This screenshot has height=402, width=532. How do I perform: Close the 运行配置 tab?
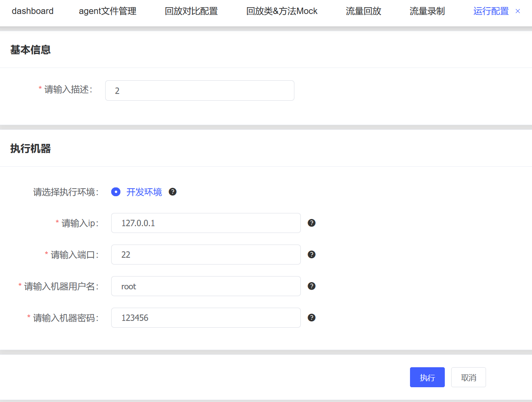click(x=518, y=11)
